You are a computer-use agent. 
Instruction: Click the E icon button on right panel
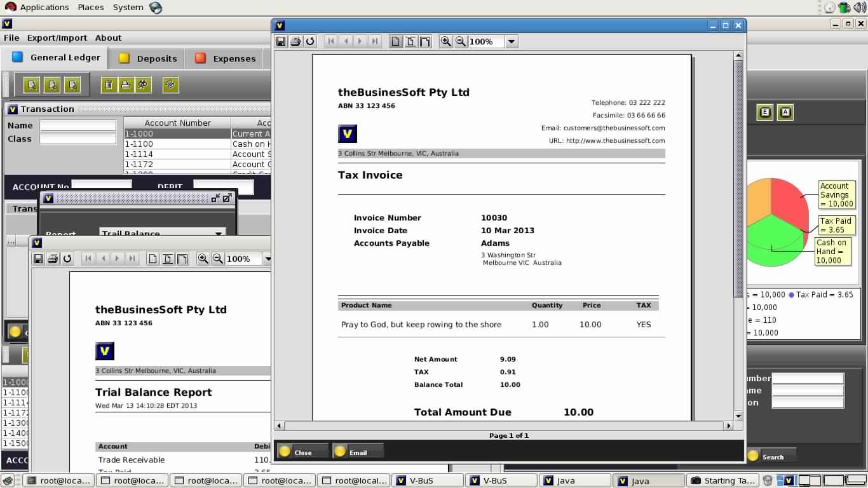pos(765,112)
